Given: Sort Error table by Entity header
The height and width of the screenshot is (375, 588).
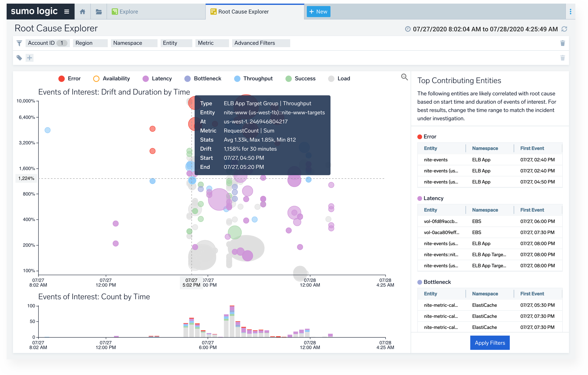Looking at the screenshot, I should point(430,148).
